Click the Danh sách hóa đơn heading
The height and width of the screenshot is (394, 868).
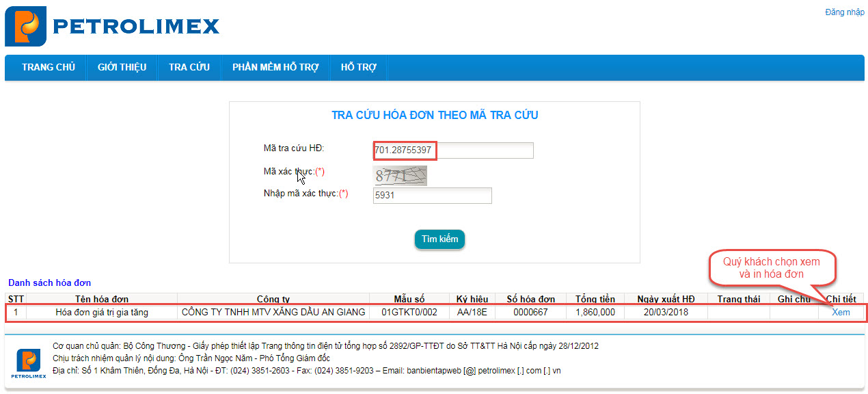pyautogui.click(x=49, y=283)
